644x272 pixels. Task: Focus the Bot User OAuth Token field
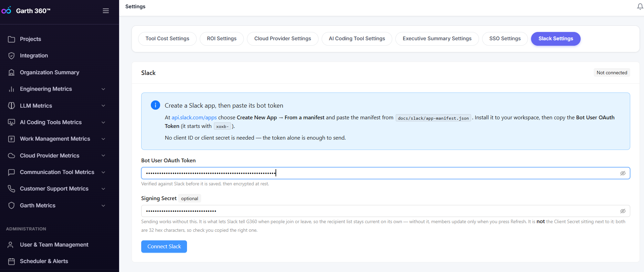tap(386, 173)
